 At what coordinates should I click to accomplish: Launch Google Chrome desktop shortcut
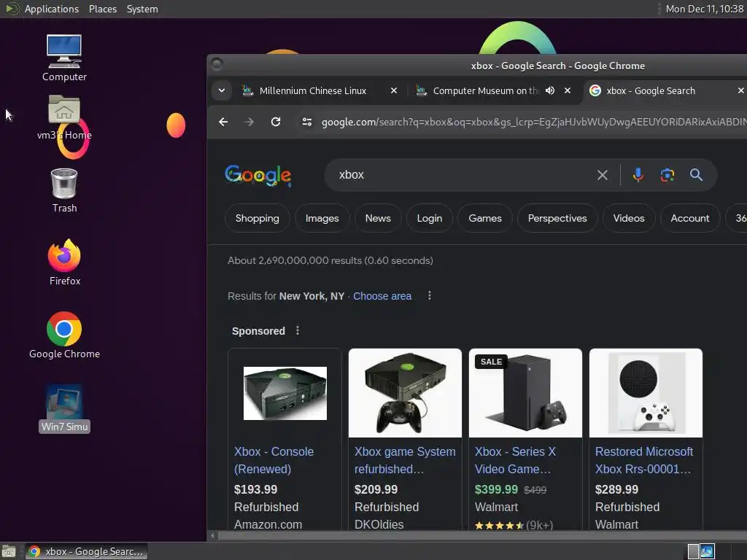point(64,335)
